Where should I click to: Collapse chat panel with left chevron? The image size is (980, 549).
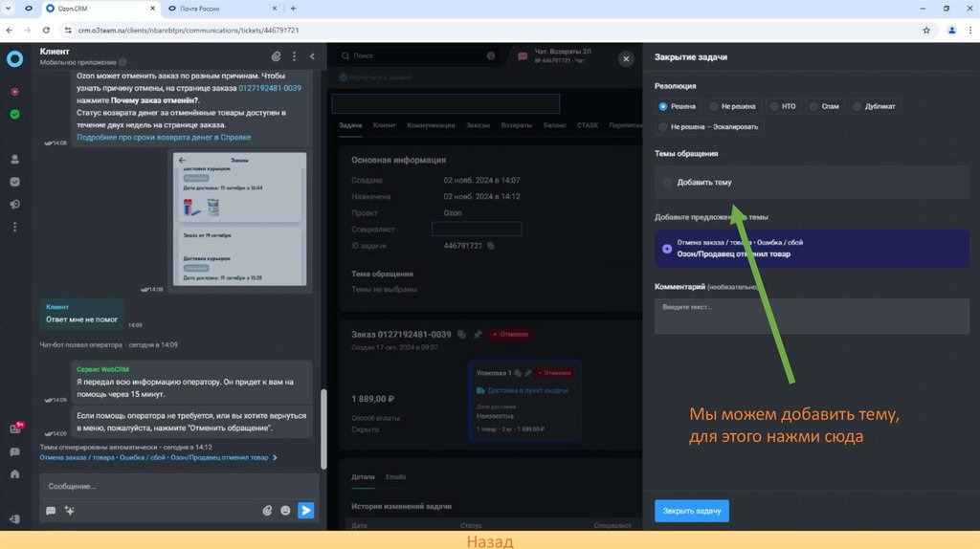(x=313, y=56)
